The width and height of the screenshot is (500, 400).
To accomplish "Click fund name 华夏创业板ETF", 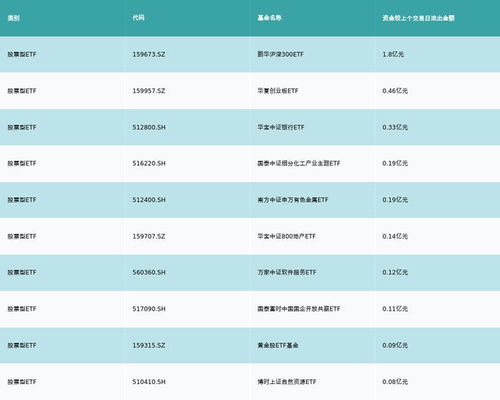I will (278, 91).
